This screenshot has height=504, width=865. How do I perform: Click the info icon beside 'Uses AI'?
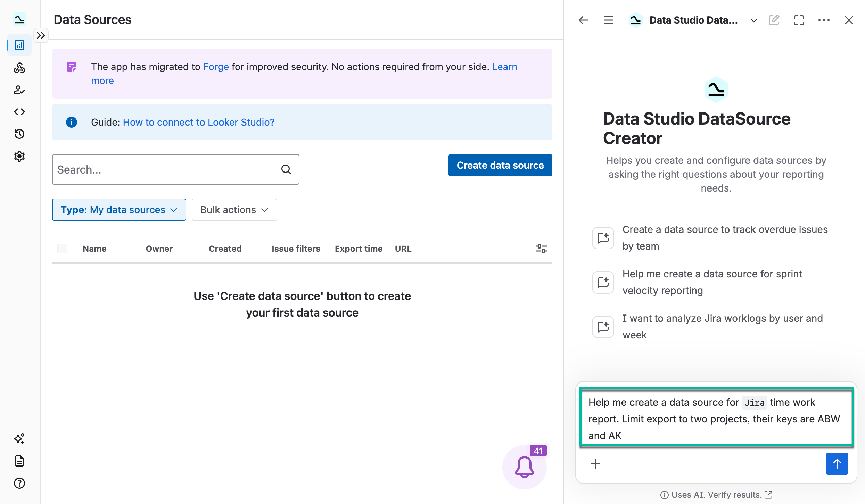(664, 495)
